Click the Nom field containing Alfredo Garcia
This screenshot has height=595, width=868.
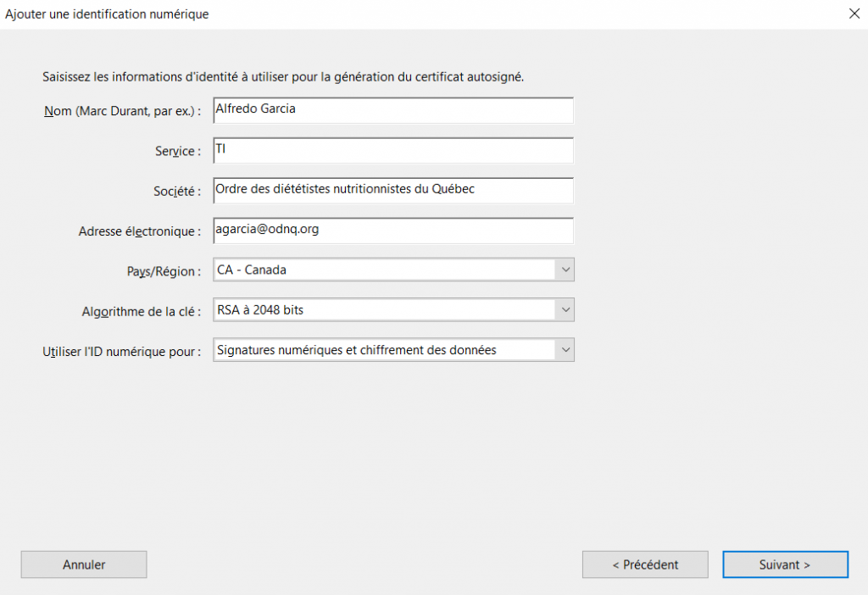coord(393,110)
